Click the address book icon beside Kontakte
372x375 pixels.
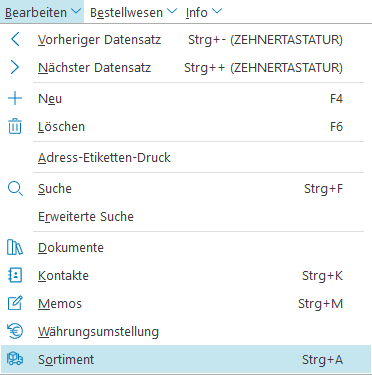click(15, 275)
